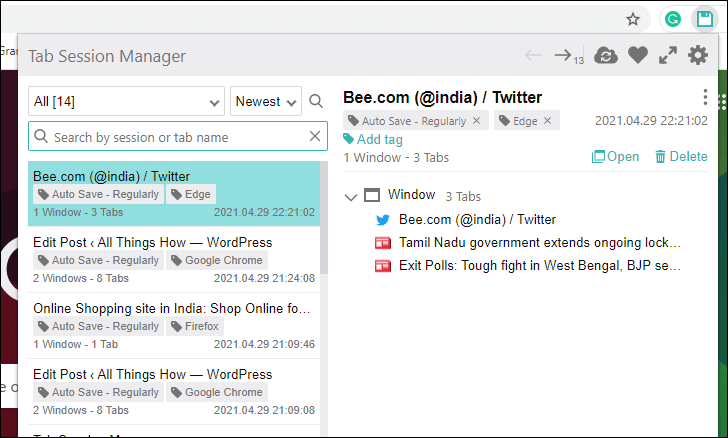
Task: Open the Tamil Nadu government tab link
Action: 540,242
